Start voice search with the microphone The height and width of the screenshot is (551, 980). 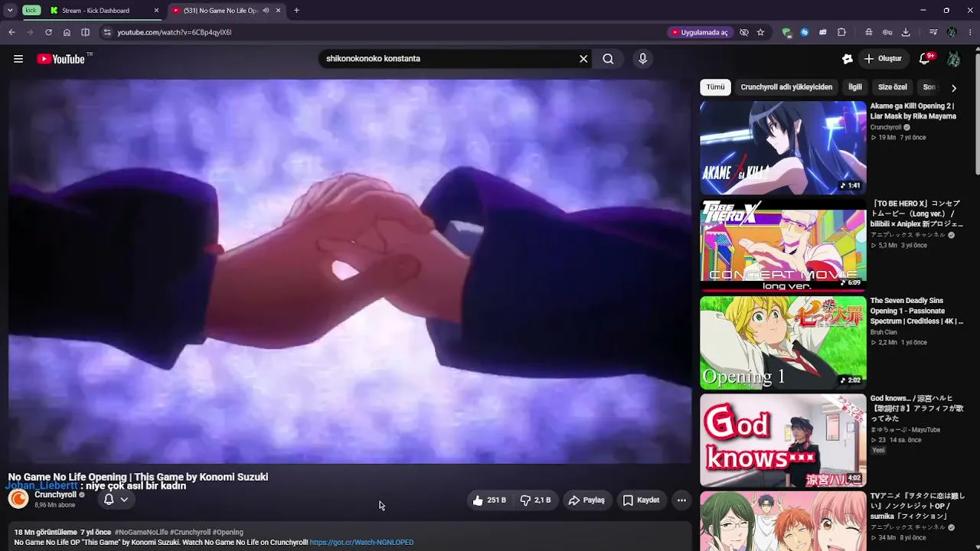tap(642, 59)
